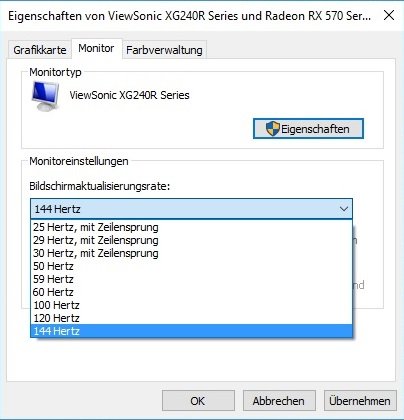Pick 59 Hertz from the list
The width and height of the screenshot is (404, 420).
[191, 279]
